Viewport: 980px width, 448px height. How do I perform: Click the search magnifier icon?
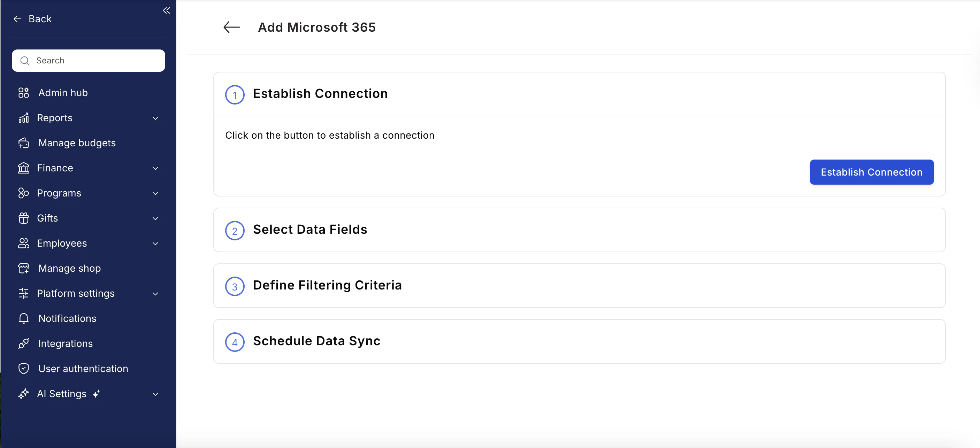[25, 61]
